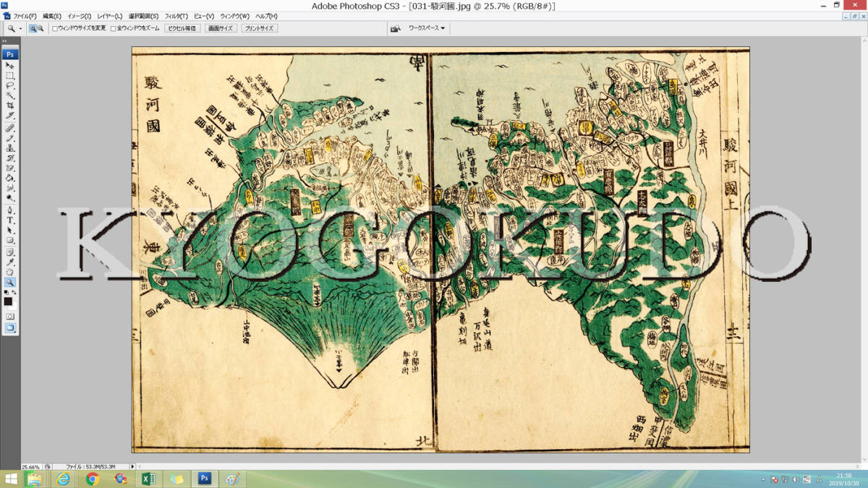Select the Rectangular Marquee tool

(x=10, y=75)
